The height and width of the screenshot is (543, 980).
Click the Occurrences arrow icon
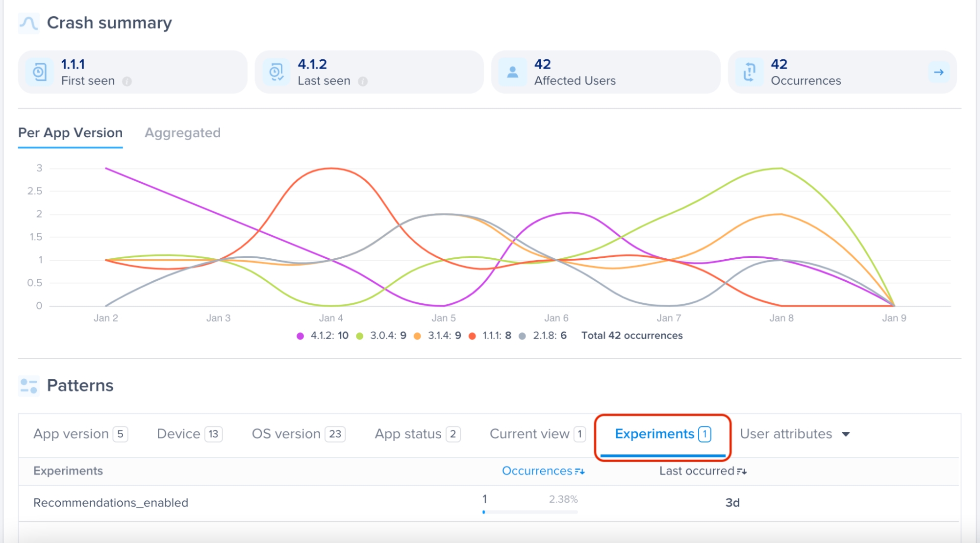938,73
